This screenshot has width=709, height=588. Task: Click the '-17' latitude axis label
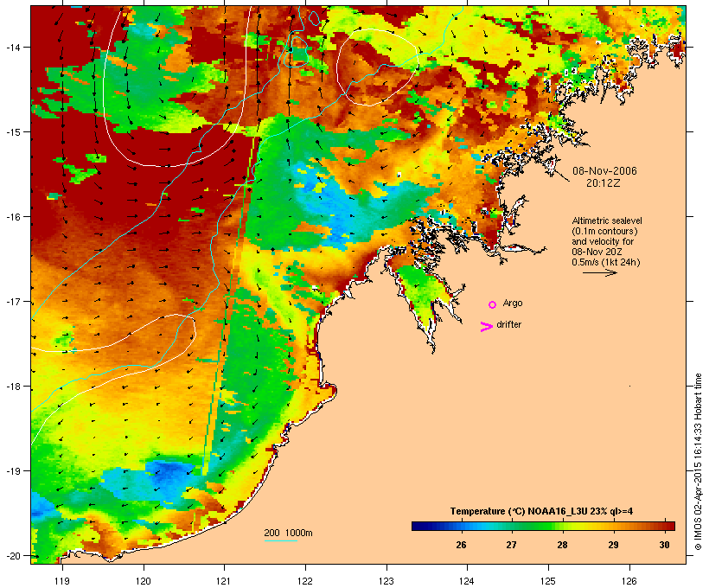(x=12, y=302)
